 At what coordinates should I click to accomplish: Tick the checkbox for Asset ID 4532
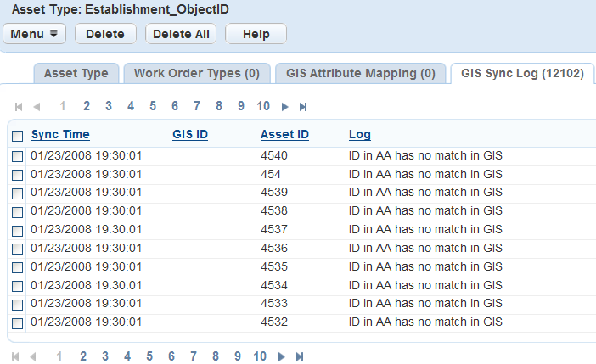18,322
